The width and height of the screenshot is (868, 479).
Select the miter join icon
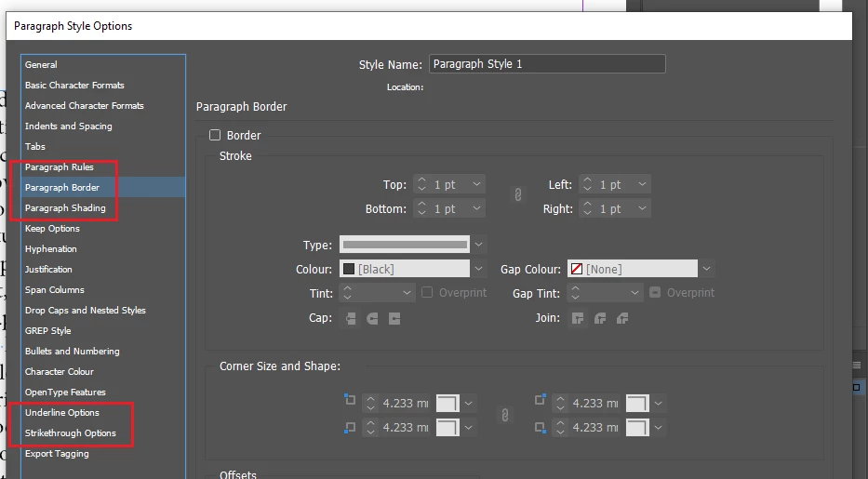578,319
